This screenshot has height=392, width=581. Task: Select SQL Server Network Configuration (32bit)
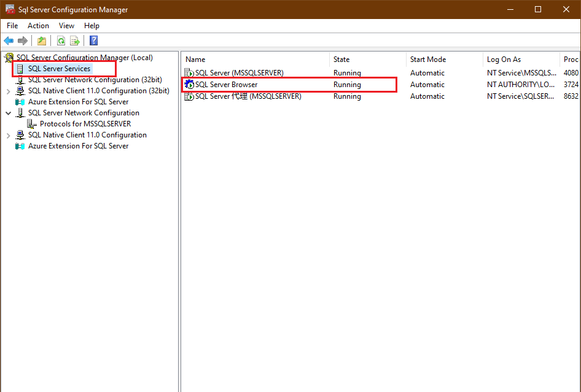95,80
